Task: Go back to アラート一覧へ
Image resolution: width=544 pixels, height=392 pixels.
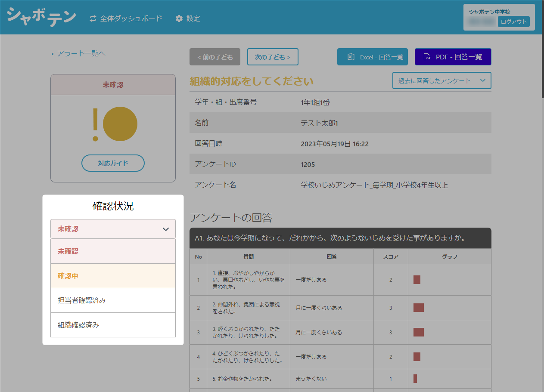Action: tap(78, 53)
